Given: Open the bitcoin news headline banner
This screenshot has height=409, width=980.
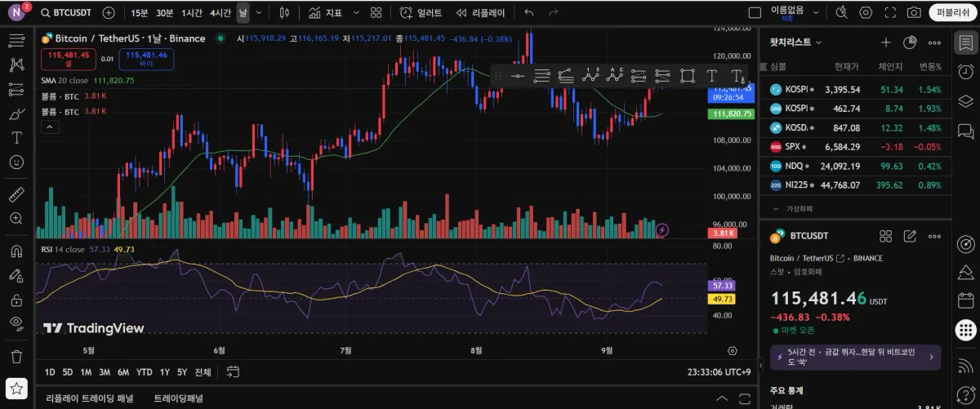Looking at the screenshot, I should point(855,358).
